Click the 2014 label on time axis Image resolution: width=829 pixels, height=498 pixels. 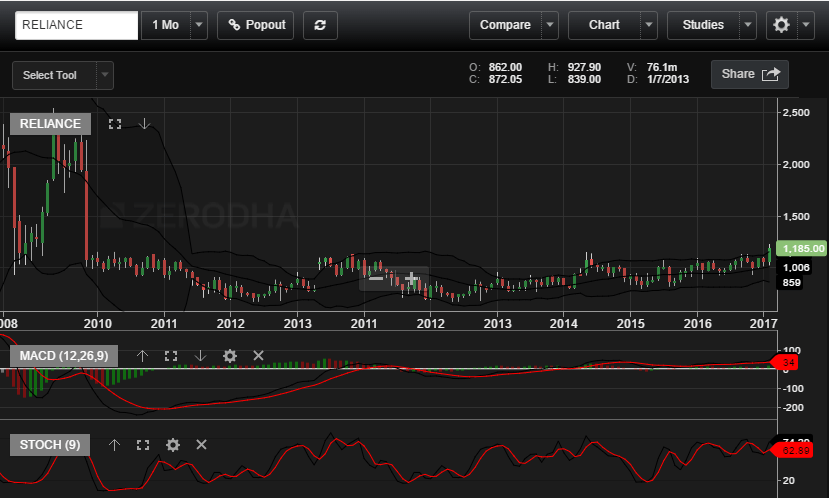click(564, 324)
